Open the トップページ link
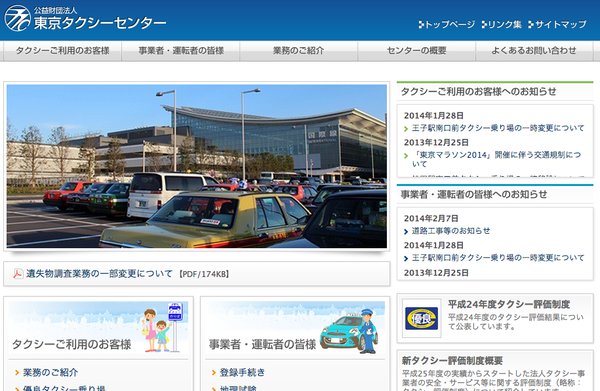The width and height of the screenshot is (600, 391). coord(450,24)
